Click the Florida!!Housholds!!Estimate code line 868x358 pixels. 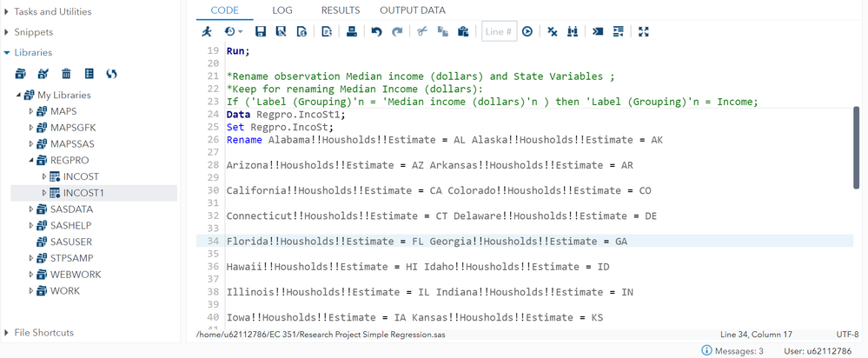click(427, 242)
